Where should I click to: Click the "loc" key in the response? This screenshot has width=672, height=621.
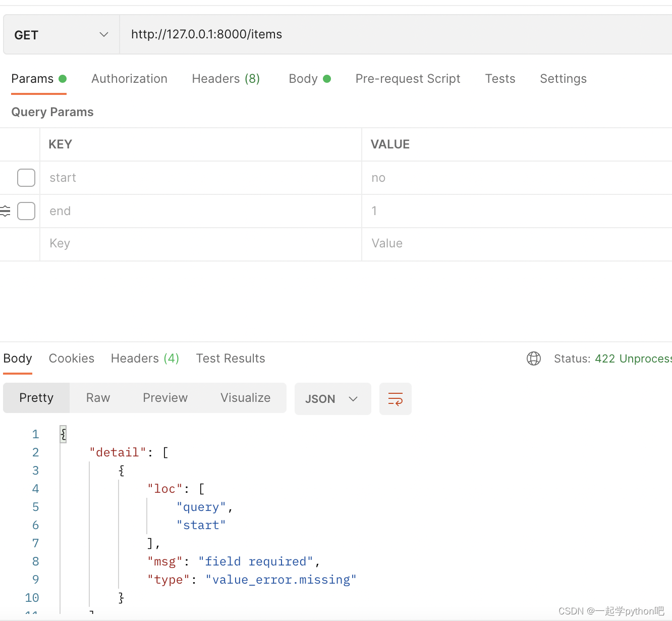click(165, 489)
